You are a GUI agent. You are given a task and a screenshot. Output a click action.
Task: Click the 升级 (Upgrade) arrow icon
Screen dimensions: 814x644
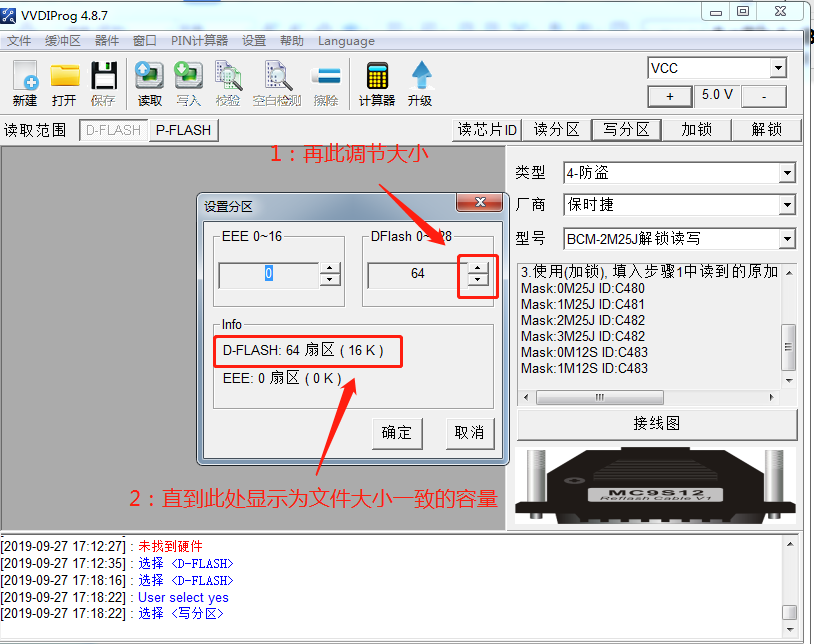421,83
